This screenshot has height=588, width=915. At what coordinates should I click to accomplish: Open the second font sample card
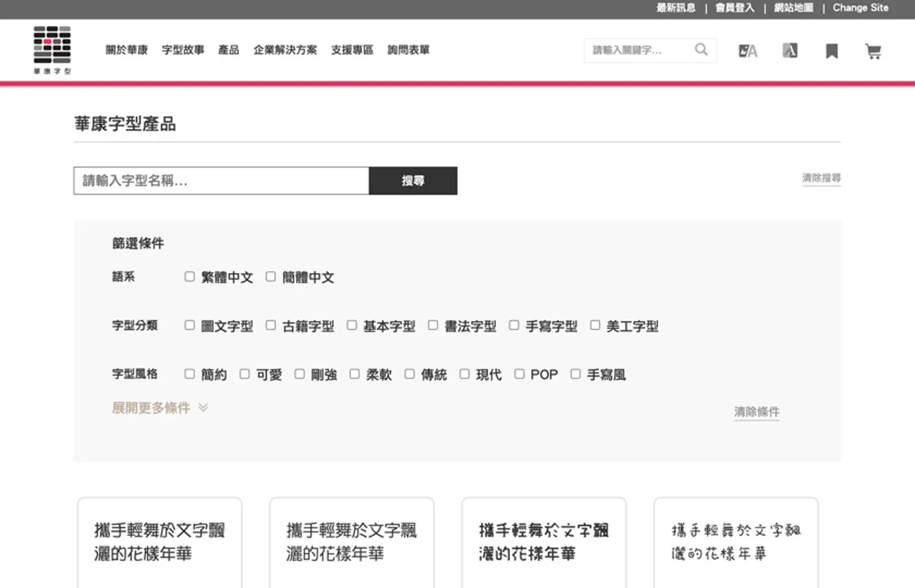tap(352, 543)
